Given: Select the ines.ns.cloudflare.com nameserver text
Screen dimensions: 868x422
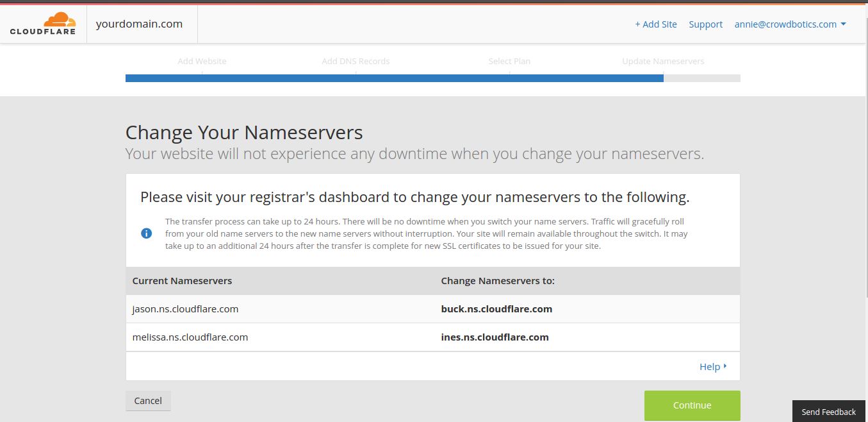Looking at the screenshot, I should (495, 337).
